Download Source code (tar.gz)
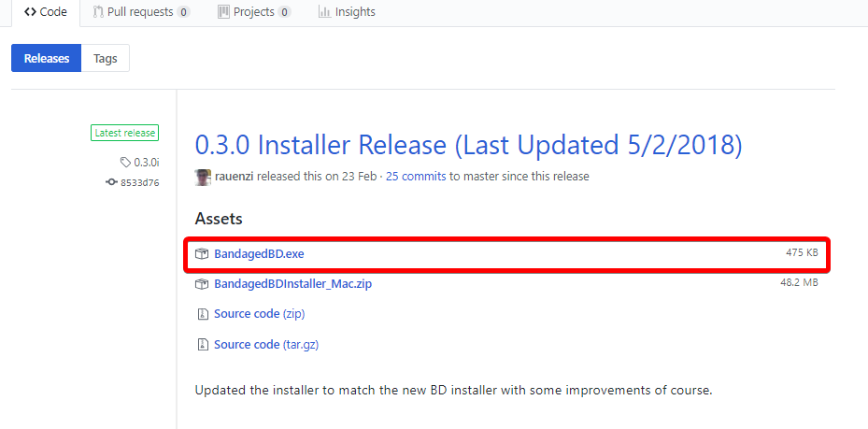The image size is (868, 429). pos(266,344)
